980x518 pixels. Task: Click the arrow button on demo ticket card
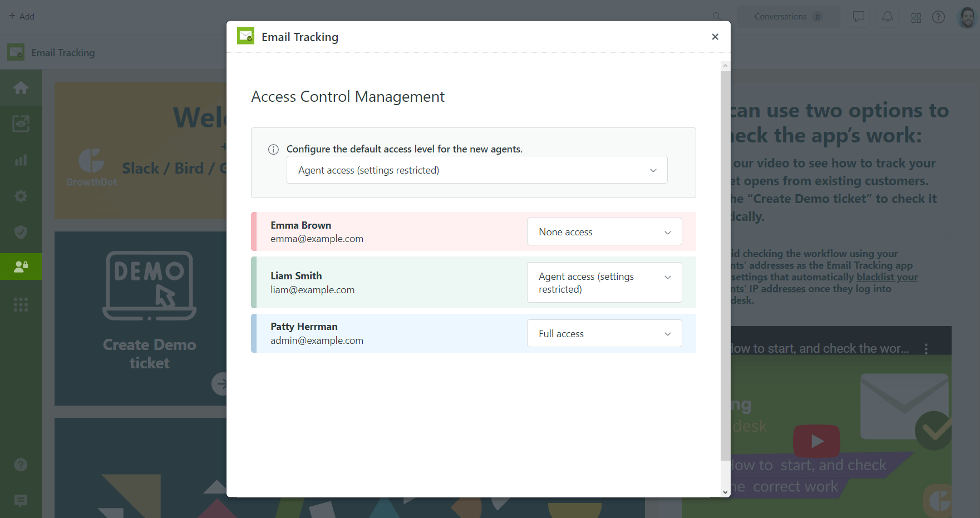pos(220,383)
